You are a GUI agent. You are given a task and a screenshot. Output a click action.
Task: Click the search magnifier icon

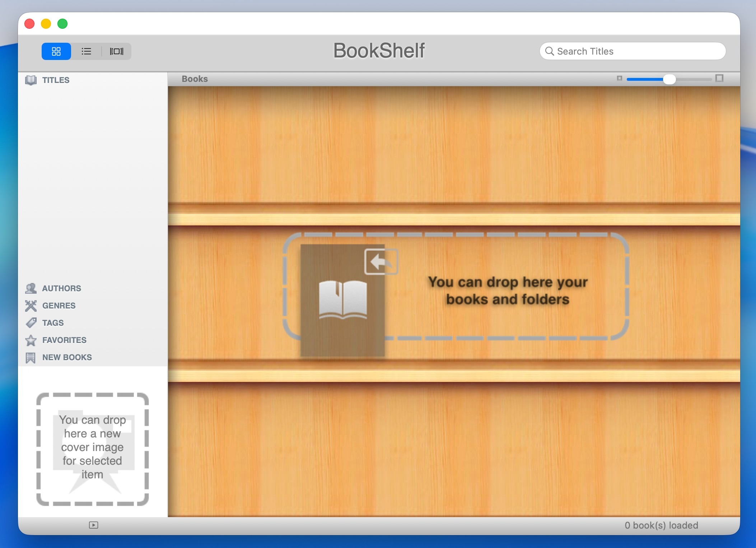click(549, 51)
